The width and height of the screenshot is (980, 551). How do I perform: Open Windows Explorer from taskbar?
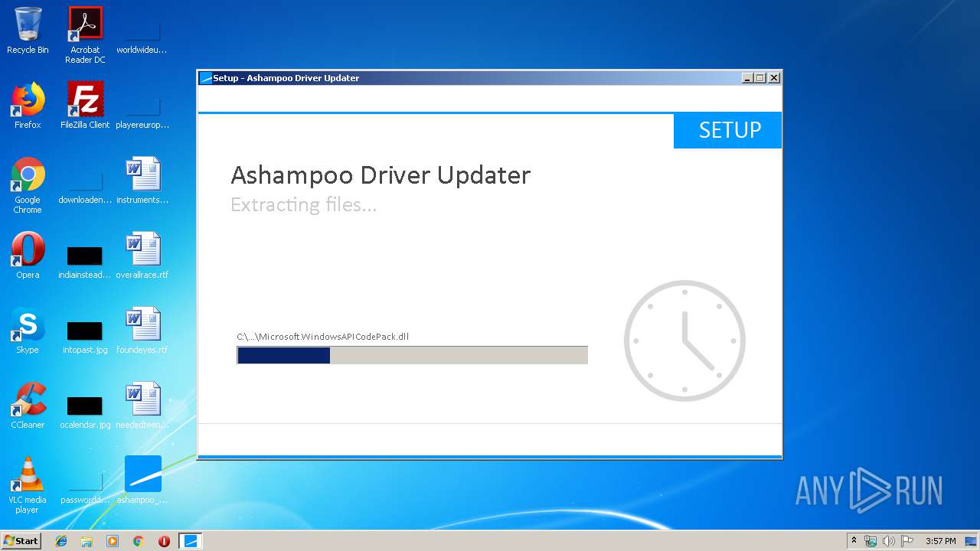87,541
